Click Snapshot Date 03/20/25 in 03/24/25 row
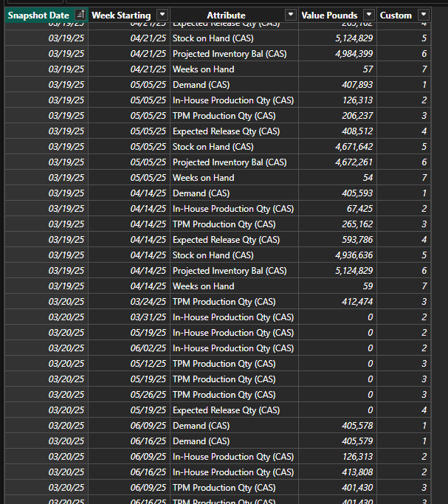Image resolution: width=448 pixels, height=504 pixels. pyautogui.click(x=66, y=302)
